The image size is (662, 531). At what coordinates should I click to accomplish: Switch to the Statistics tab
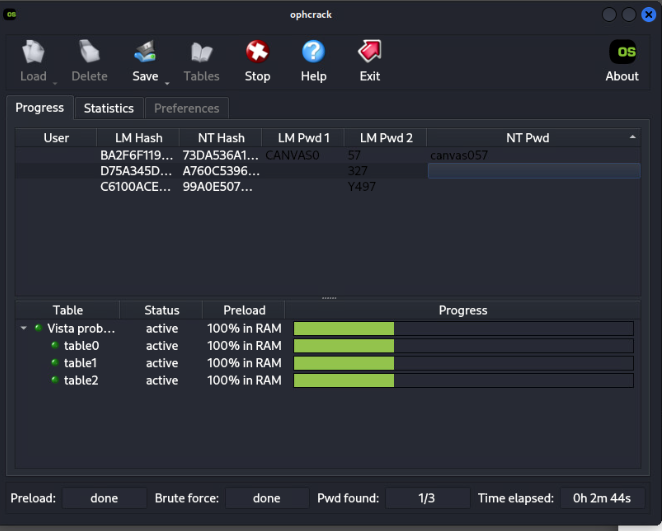[x=108, y=108]
